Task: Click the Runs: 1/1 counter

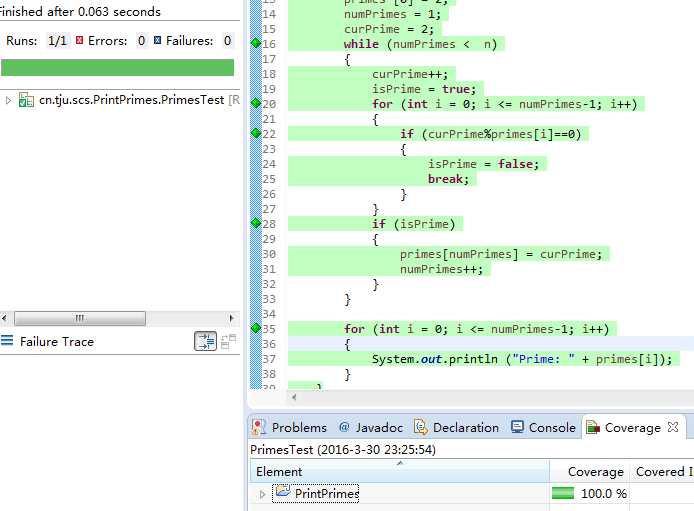Action: [x=36, y=41]
